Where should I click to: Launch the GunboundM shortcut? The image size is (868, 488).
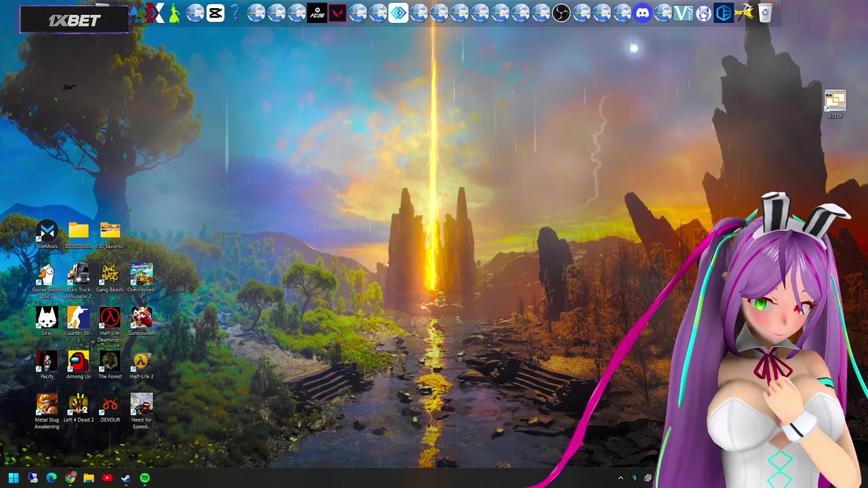click(x=142, y=321)
